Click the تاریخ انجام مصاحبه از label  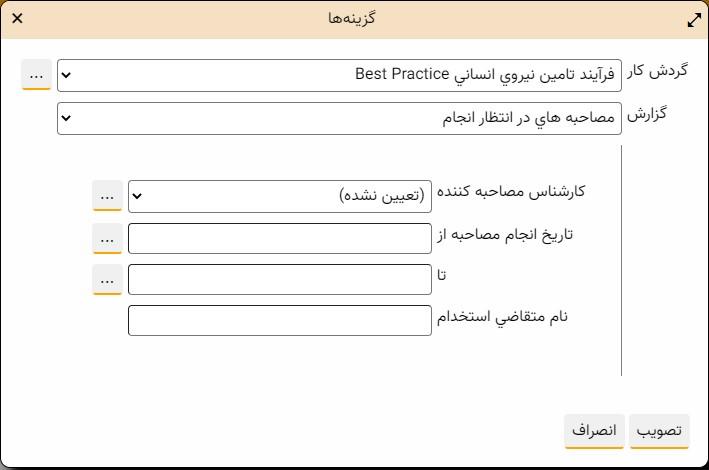coord(505,235)
